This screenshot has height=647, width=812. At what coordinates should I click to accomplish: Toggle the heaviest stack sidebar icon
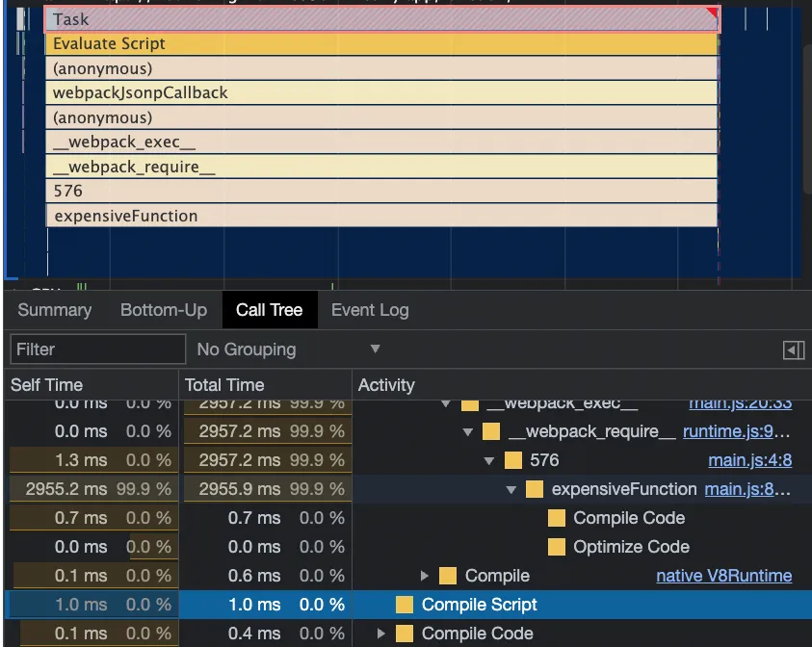[x=794, y=349]
